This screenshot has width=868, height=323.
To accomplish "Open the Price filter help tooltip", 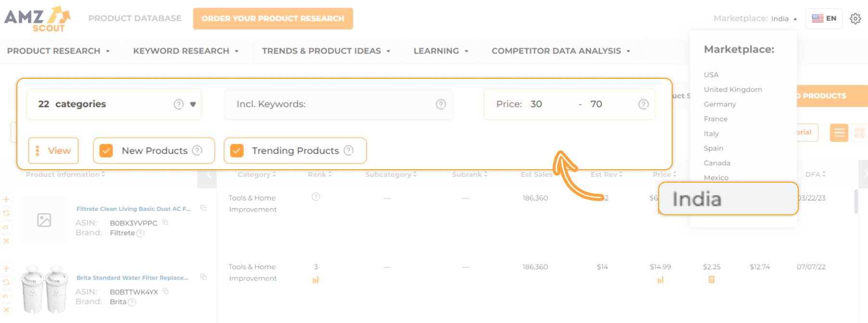I will [x=643, y=104].
